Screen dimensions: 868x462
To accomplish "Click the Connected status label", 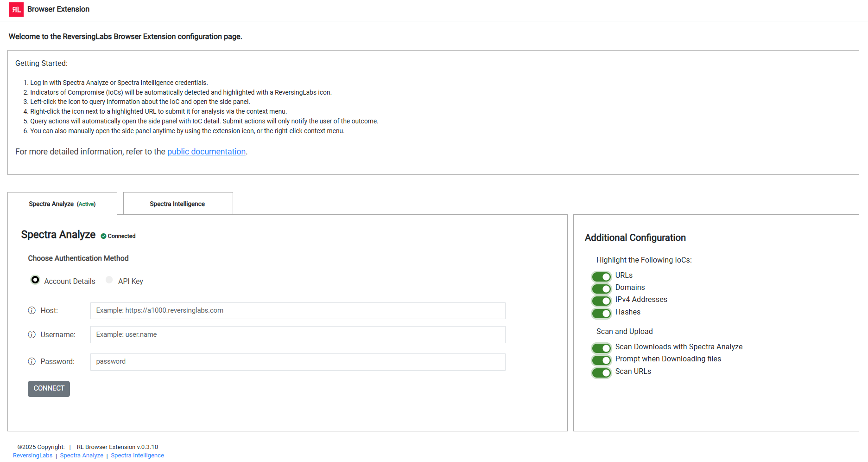I will (121, 236).
